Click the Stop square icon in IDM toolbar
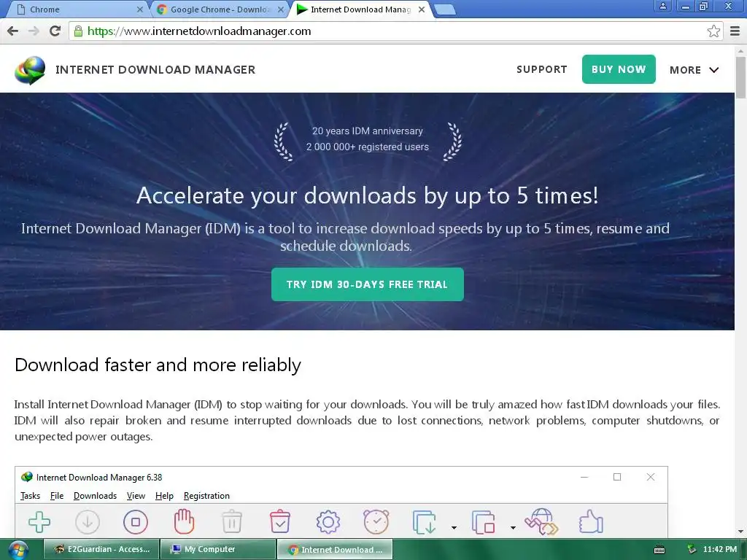 (x=136, y=522)
